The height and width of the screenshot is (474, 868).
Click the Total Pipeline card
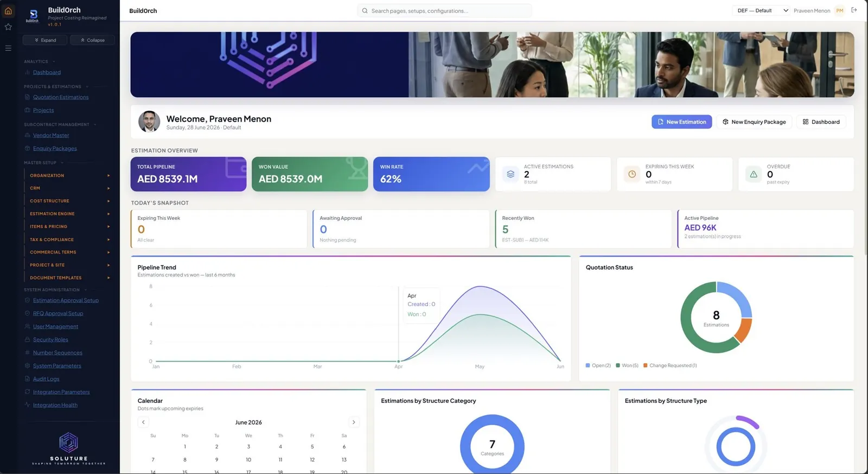tap(188, 174)
